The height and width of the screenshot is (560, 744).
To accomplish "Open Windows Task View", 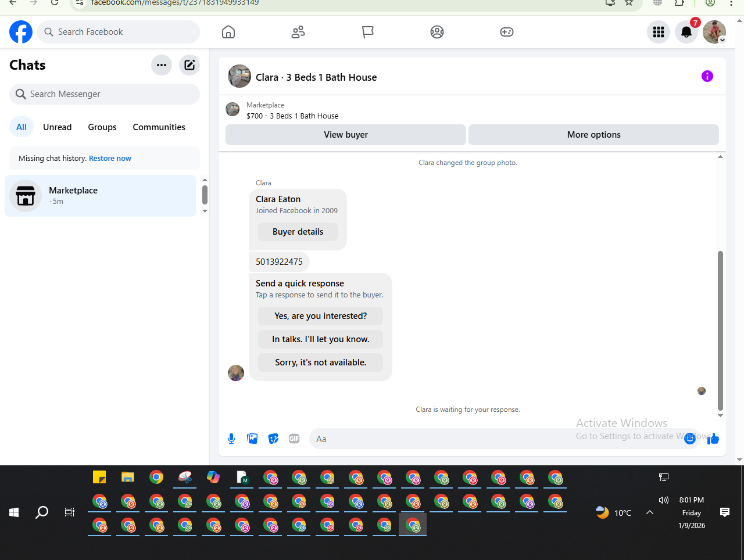I will click(70, 512).
